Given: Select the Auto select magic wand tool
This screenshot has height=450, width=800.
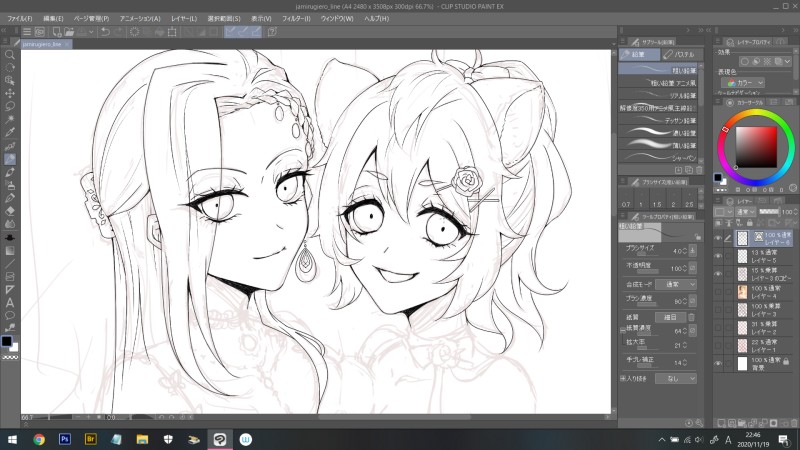Looking at the screenshot, I should pyautogui.click(x=10, y=119).
